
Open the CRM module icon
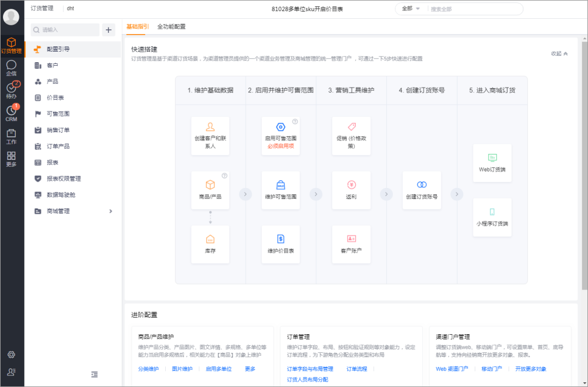[x=11, y=113]
